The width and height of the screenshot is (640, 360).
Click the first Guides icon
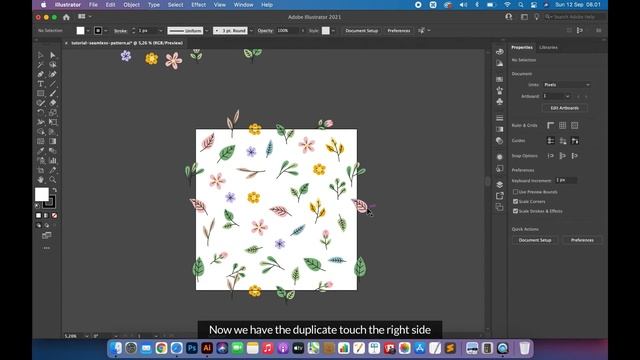pyautogui.click(x=551, y=141)
